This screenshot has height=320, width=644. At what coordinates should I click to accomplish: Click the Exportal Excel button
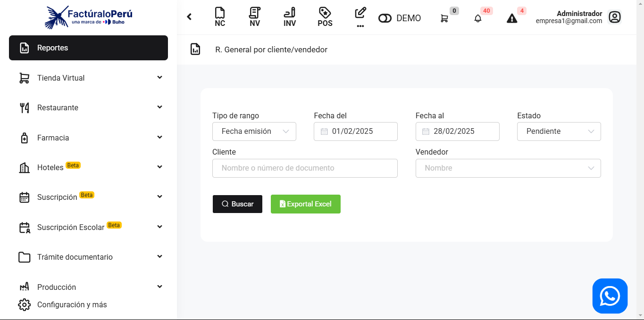click(305, 204)
